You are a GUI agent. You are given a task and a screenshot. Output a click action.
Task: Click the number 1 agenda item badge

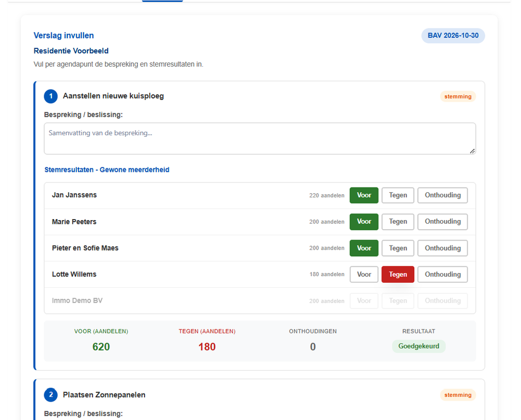pyautogui.click(x=51, y=96)
